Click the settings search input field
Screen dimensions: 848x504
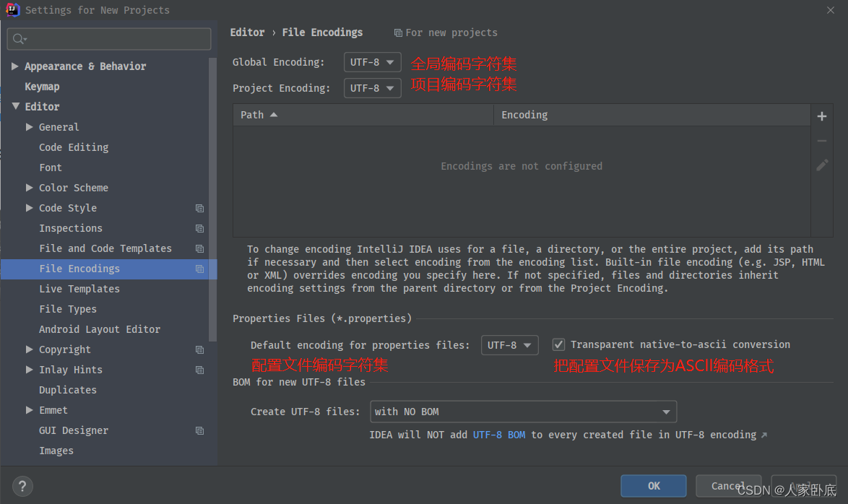point(108,39)
